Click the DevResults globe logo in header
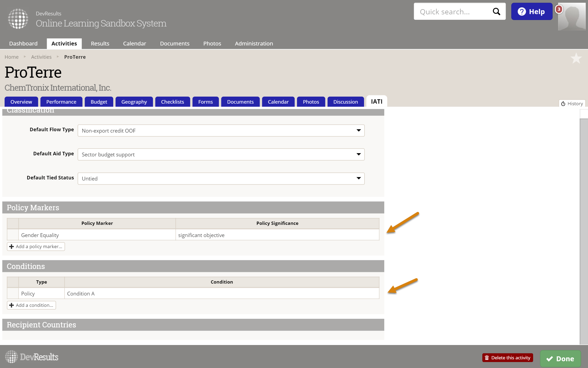This screenshot has height=368, width=588. click(x=18, y=19)
